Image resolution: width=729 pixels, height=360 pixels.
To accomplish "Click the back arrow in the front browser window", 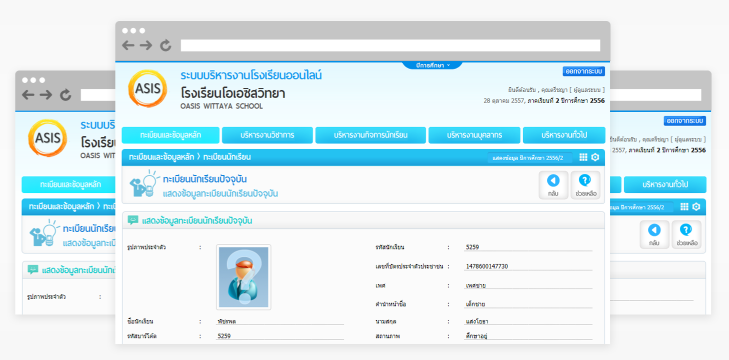I will point(128,45).
